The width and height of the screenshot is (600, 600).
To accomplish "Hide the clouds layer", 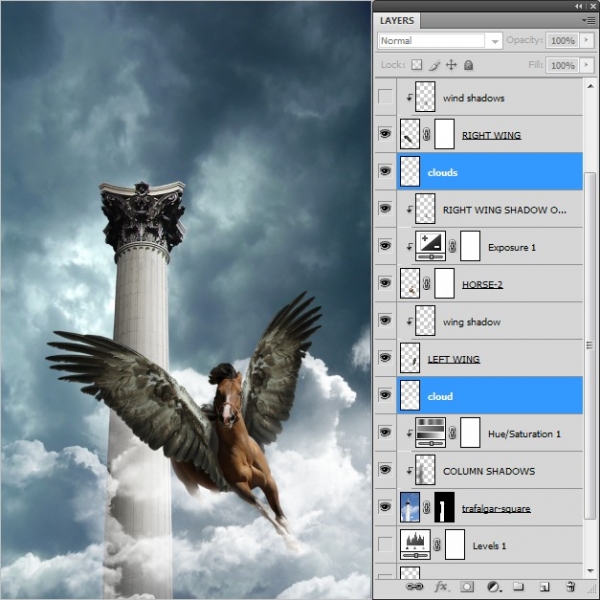I will coord(385,171).
